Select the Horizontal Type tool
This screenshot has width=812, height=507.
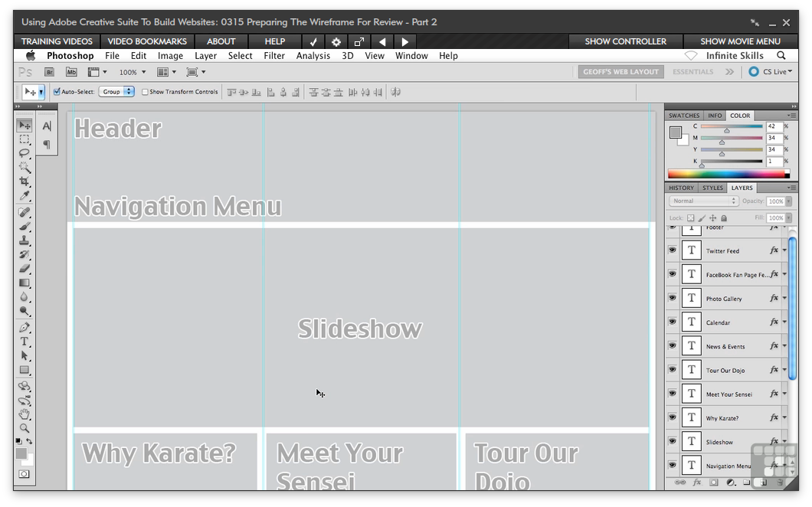(25, 342)
